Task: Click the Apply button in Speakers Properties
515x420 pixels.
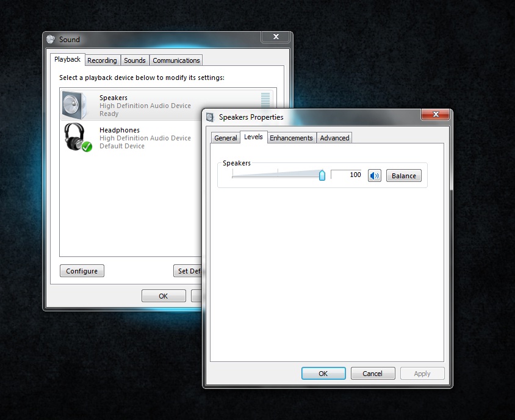Action: tap(422, 374)
